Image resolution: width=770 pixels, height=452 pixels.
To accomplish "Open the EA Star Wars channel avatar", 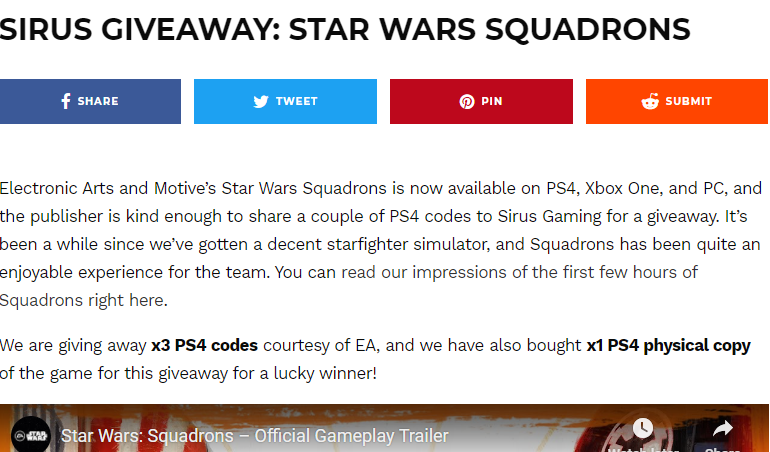I will click(x=31, y=435).
